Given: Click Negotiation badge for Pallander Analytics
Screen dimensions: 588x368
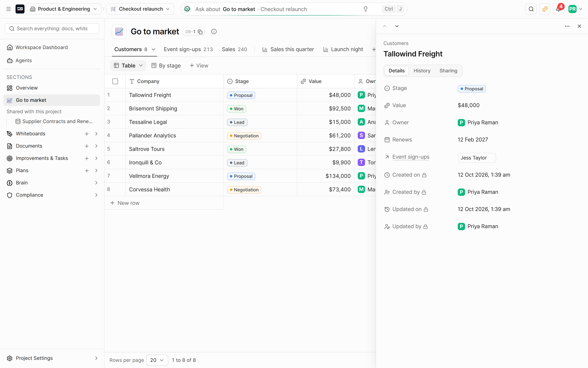Looking at the screenshot, I should [244, 136].
